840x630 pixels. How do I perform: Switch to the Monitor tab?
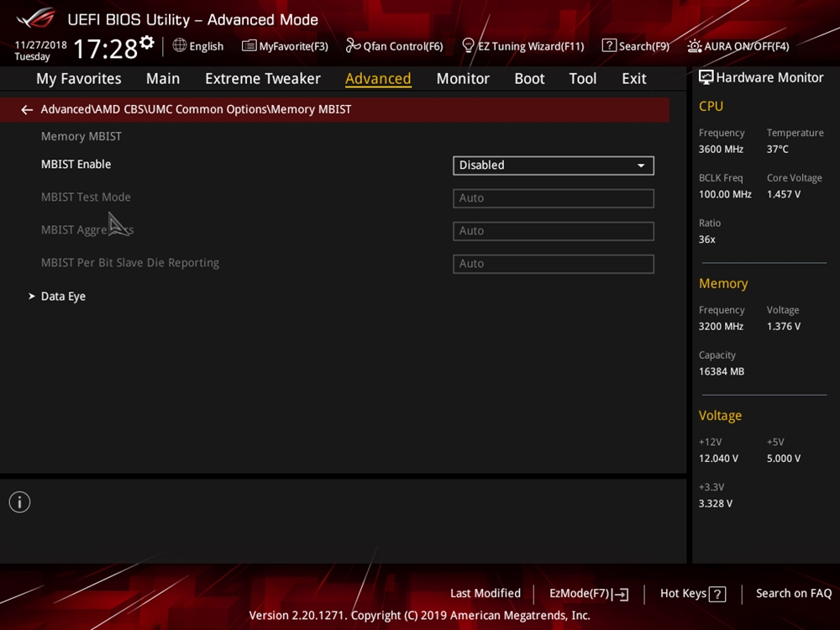tap(463, 79)
